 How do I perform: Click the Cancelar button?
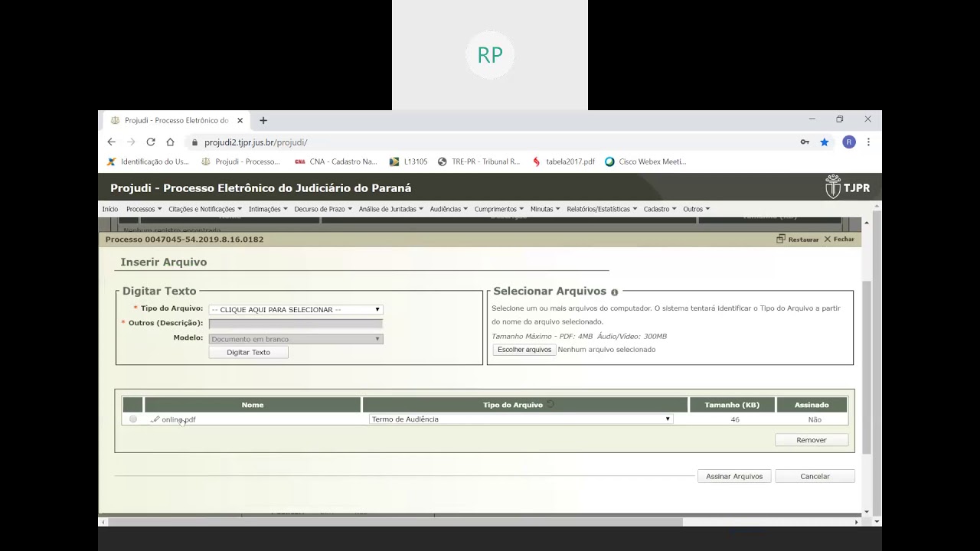[x=815, y=476]
